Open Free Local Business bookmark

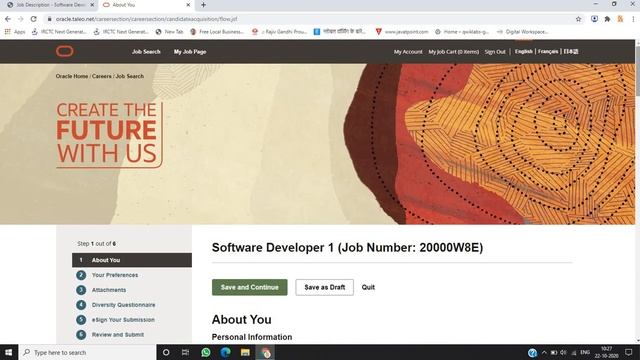[x=217, y=31]
